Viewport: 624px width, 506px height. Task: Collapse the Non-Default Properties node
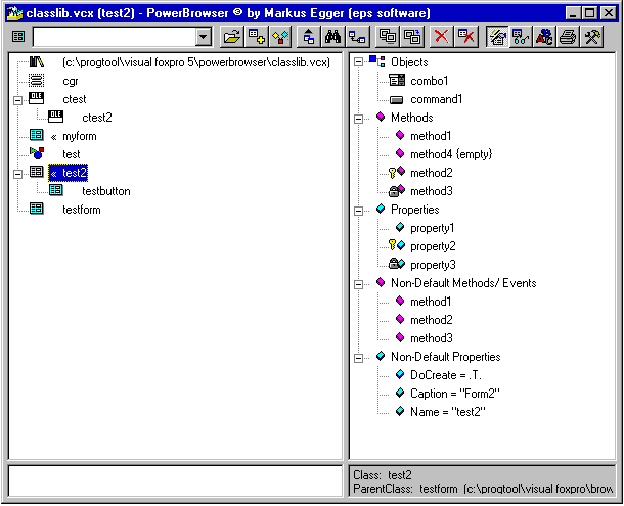[x=359, y=356]
